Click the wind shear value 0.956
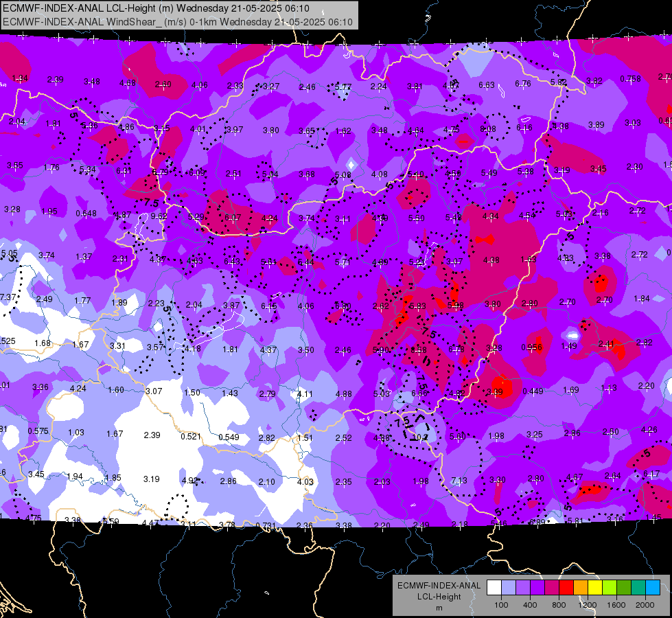Viewport: 672px width, 618px height. [x=531, y=347]
